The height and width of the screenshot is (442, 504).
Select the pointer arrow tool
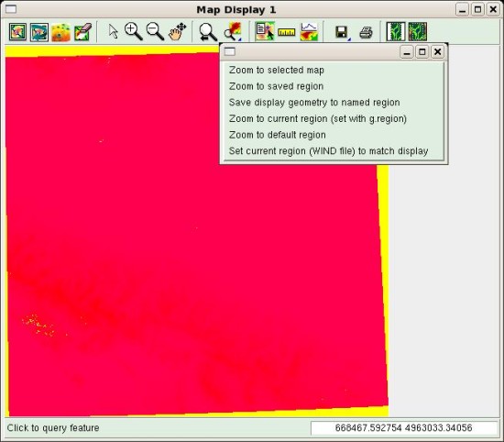coord(113,31)
